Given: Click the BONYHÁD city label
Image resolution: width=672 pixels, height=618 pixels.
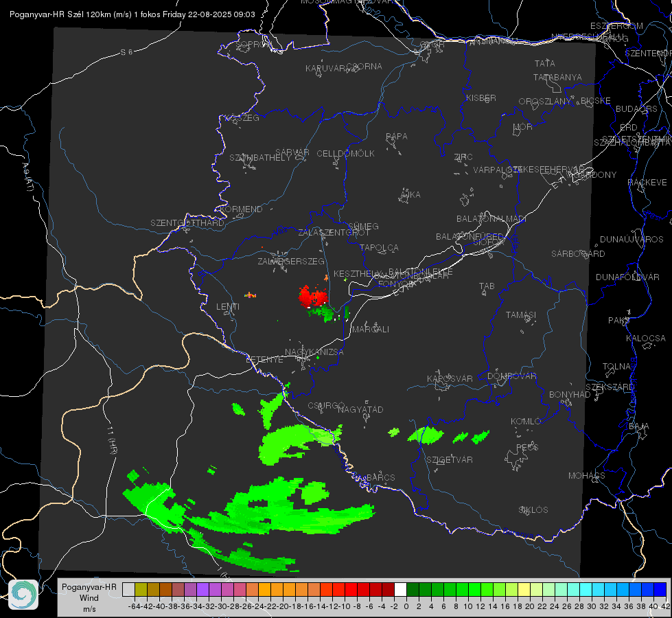Looking at the screenshot, I should coord(570,395).
